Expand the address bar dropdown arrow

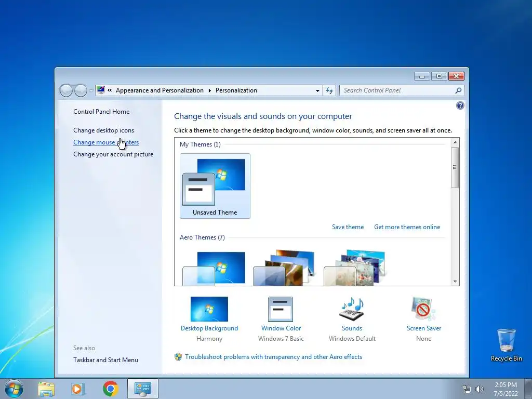click(x=317, y=90)
